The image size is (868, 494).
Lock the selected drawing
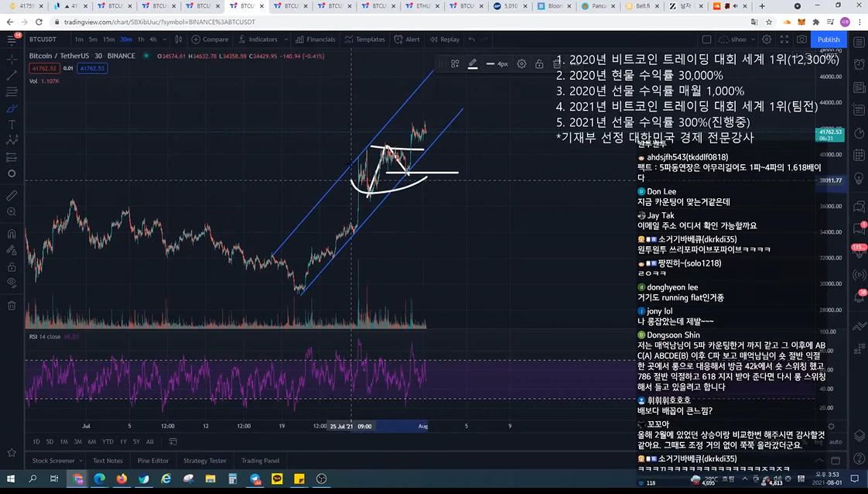tap(539, 63)
